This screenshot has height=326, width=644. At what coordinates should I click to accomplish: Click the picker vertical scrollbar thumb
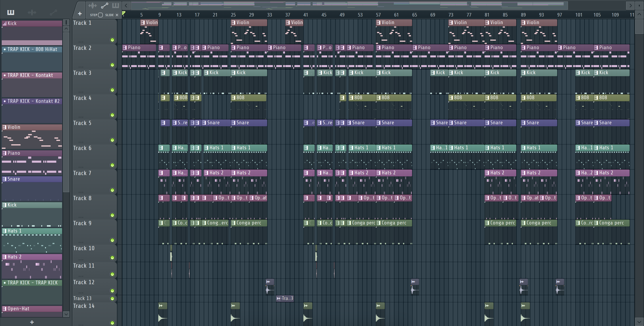(66, 112)
